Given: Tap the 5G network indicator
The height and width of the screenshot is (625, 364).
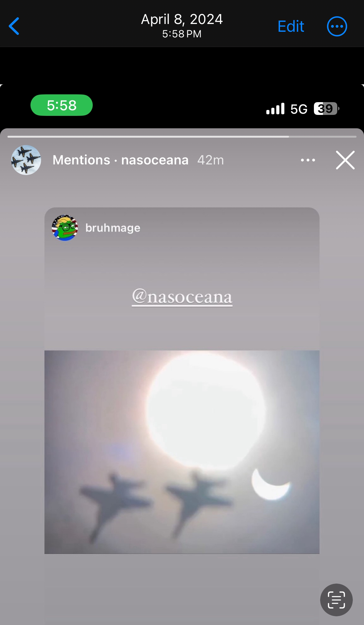Looking at the screenshot, I should pos(299,109).
